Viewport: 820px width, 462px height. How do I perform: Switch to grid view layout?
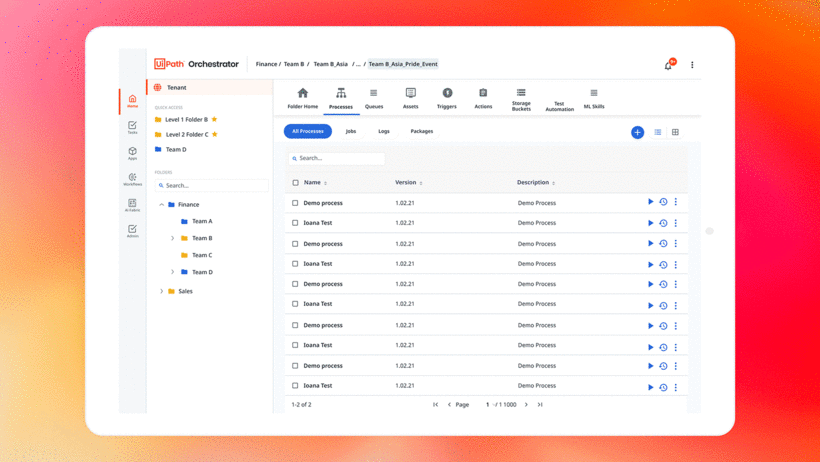675,132
